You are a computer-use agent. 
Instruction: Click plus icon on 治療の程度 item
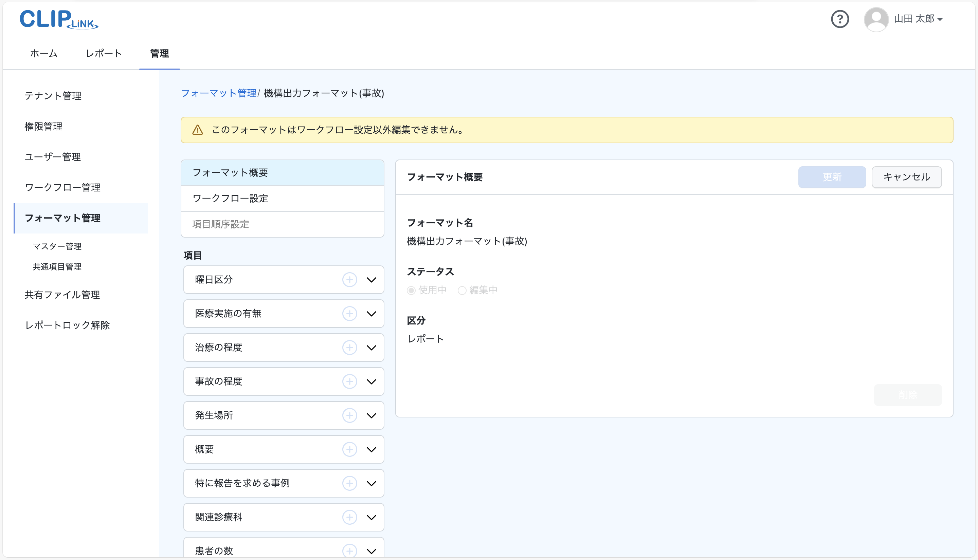click(349, 347)
